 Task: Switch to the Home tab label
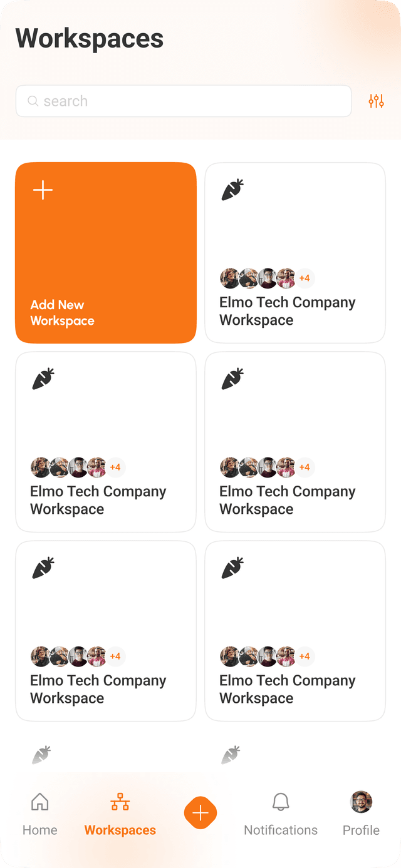coord(40,830)
